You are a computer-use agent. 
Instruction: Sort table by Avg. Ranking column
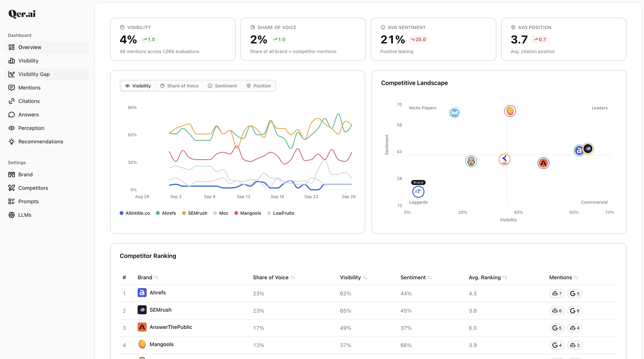point(488,277)
